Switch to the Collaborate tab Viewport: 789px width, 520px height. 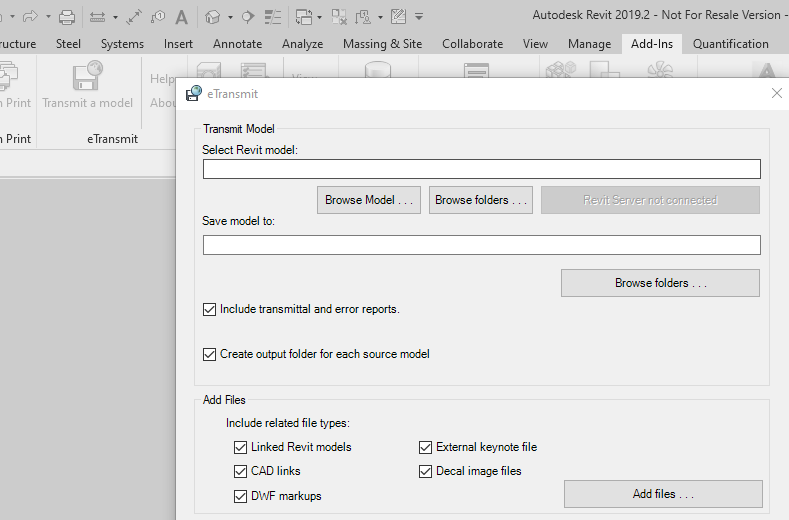pos(472,44)
